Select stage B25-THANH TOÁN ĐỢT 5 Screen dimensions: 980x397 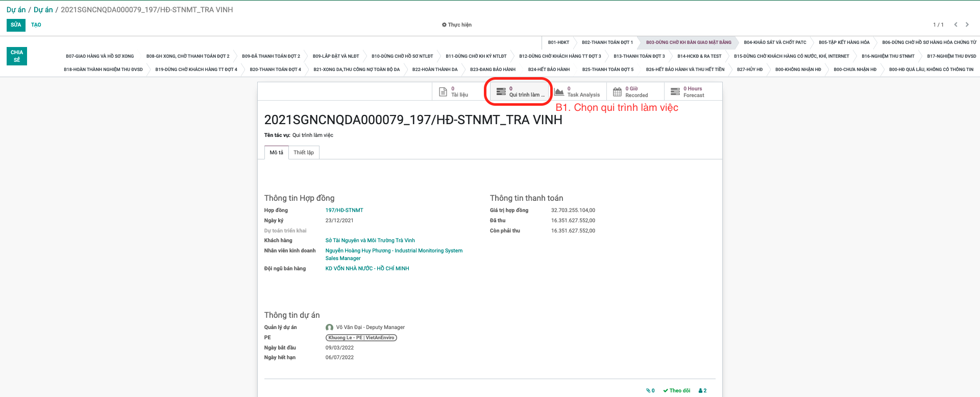pyautogui.click(x=608, y=69)
